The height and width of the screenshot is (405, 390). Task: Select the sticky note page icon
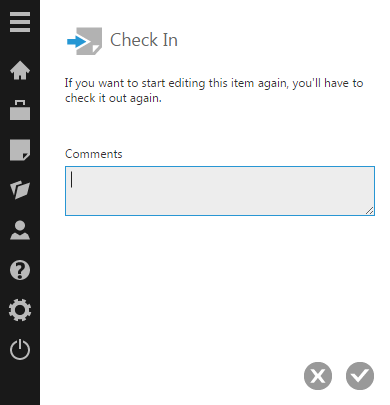point(20,150)
